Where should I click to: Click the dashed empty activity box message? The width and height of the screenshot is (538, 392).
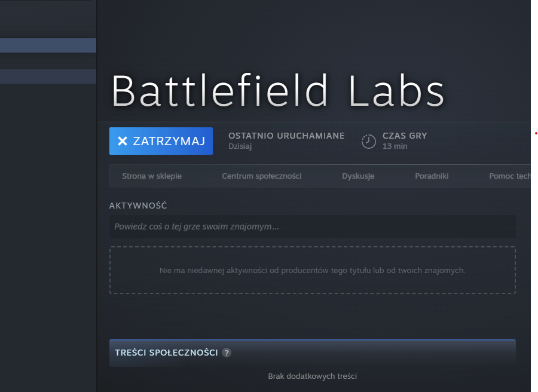point(312,271)
